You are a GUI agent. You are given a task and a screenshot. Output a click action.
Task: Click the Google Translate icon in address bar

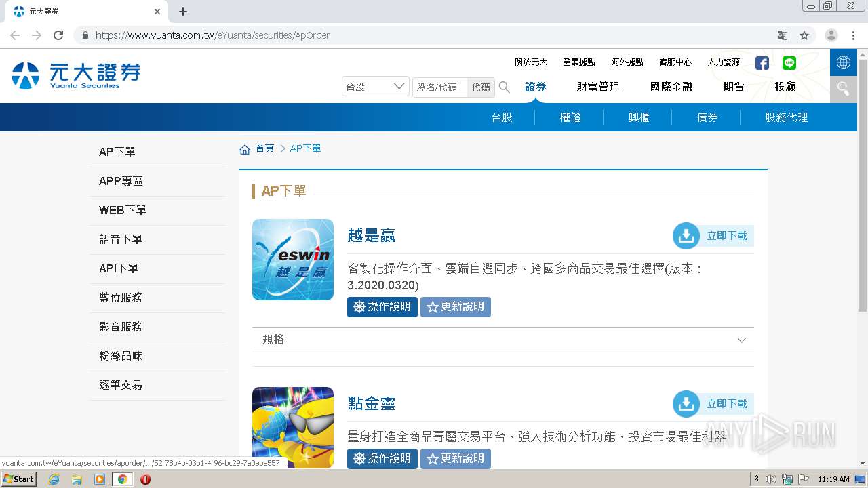point(783,35)
